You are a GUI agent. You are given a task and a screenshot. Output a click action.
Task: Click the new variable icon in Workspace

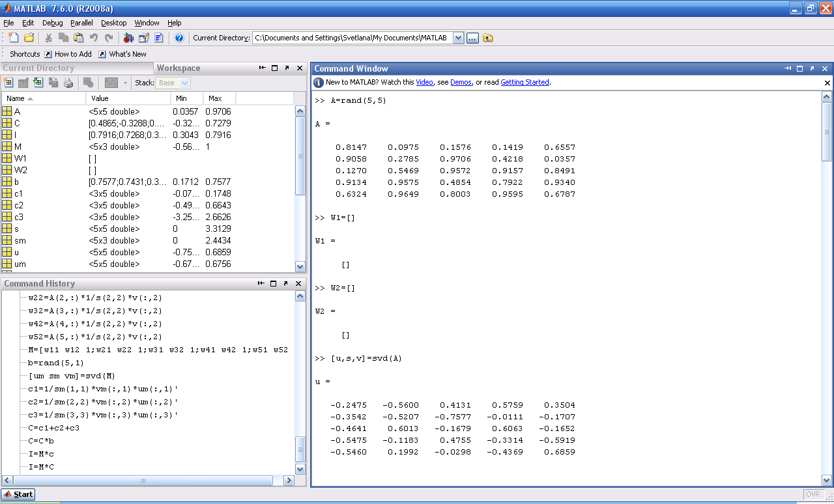point(8,83)
